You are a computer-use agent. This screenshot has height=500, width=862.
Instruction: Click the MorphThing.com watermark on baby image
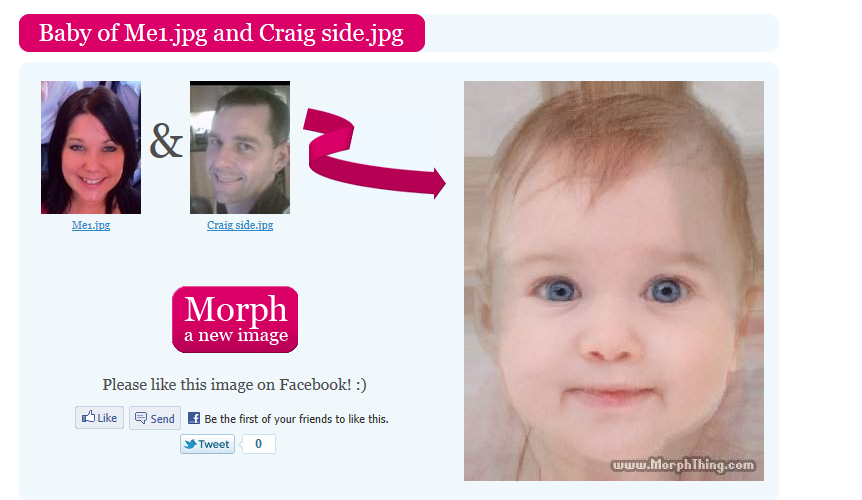click(683, 465)
